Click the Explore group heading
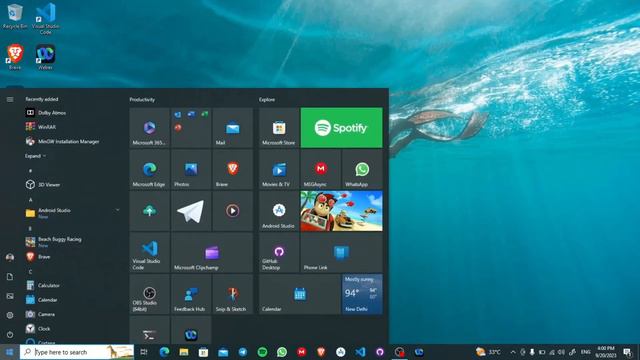Viewport: 640px width, 360px height. tap(267, 100)
